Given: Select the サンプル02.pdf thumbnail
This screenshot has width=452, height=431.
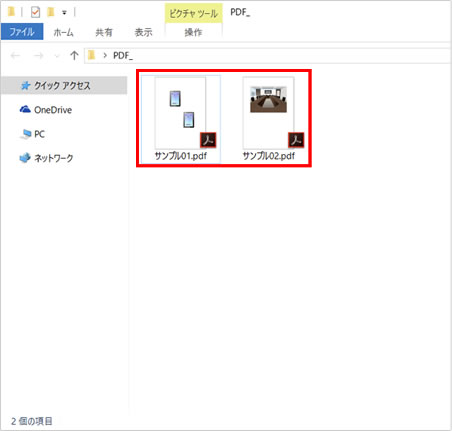Looking at the screenshot, I should 269,113.
